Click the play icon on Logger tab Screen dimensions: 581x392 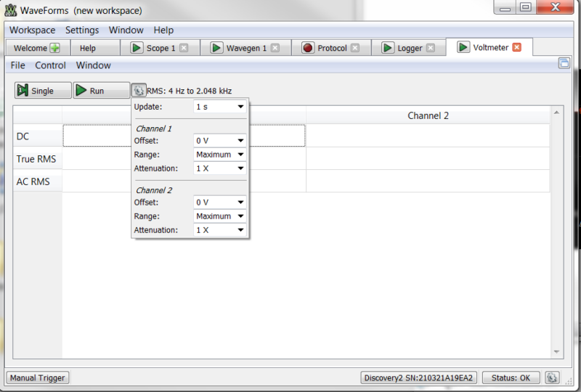[387, 48]
